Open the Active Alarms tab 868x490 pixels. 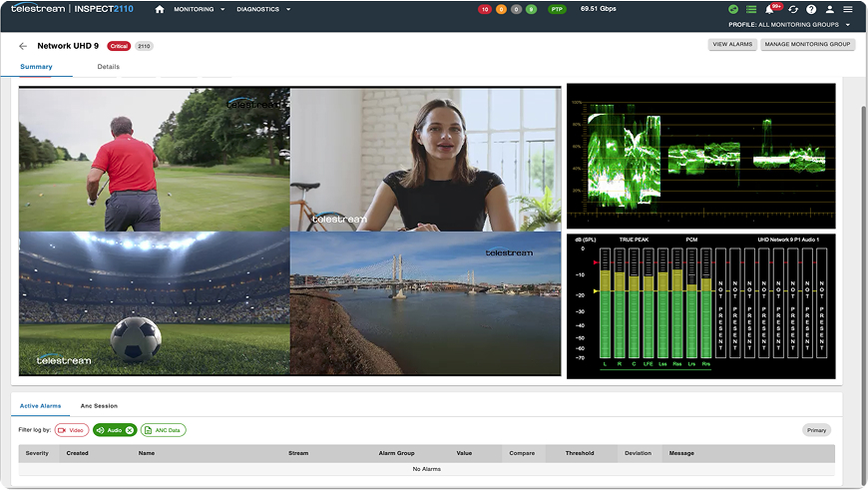[41, 406]
